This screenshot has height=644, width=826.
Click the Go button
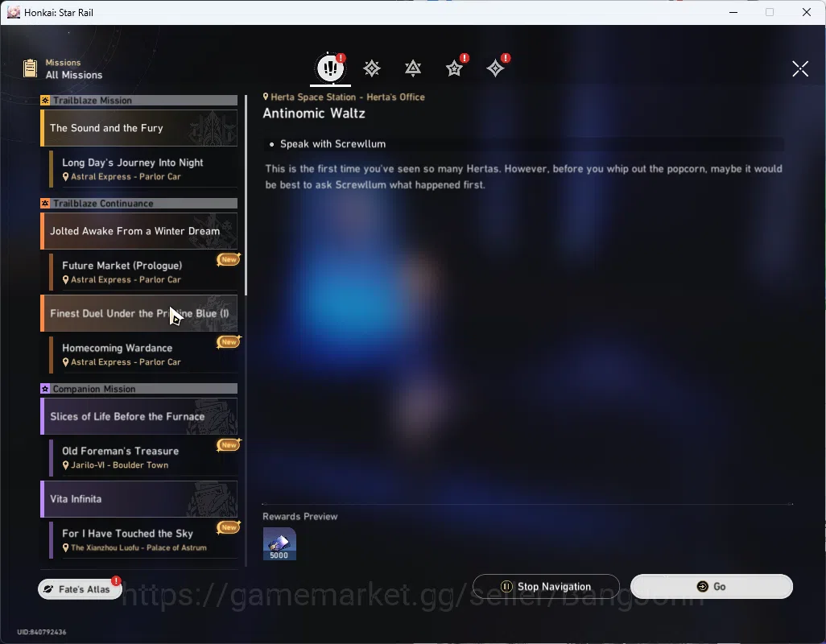(x=712, y=587)
